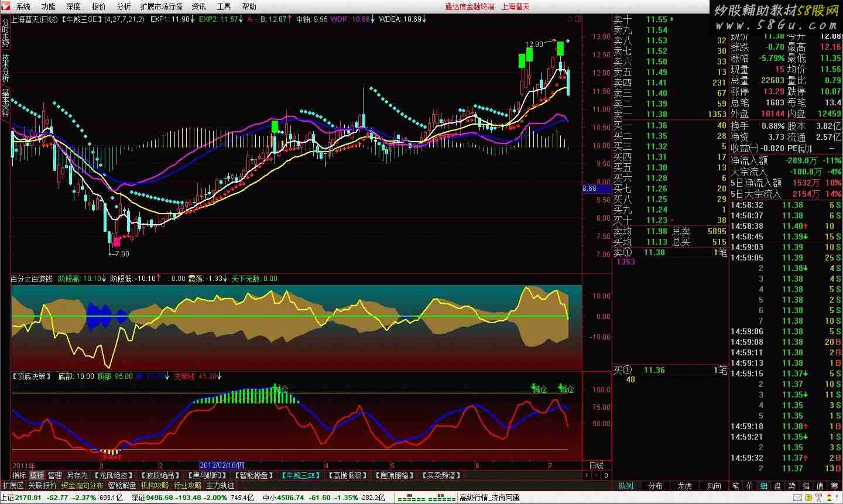Click the 【牛熊三SE】 indicator name in chart header
This screenshot has width=843, height=504.
pyautogui.click(x=81, y=19)
